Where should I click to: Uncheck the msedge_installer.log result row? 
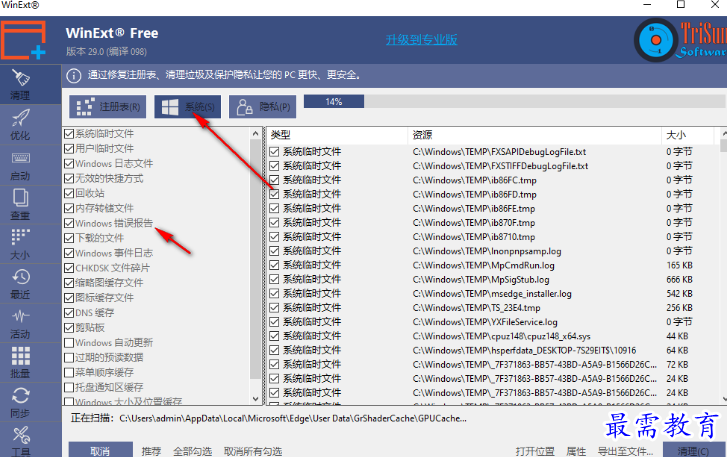274,293
